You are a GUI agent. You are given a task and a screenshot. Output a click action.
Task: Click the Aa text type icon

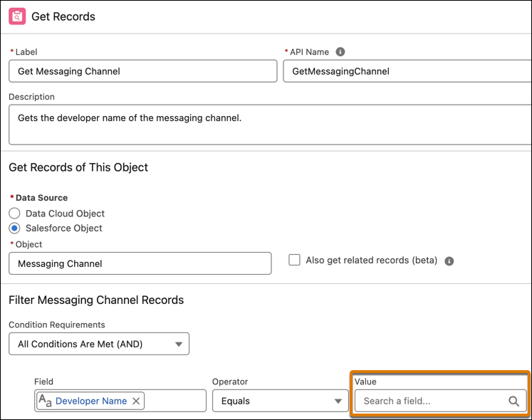click(x=45, y=401)
